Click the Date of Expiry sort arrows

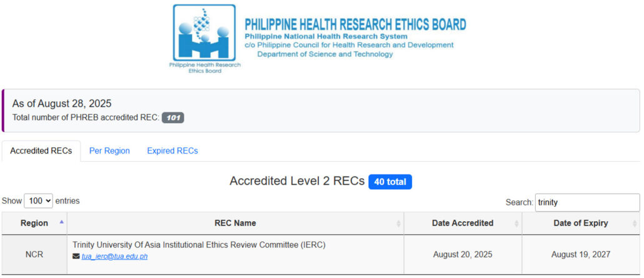[635, 224]
